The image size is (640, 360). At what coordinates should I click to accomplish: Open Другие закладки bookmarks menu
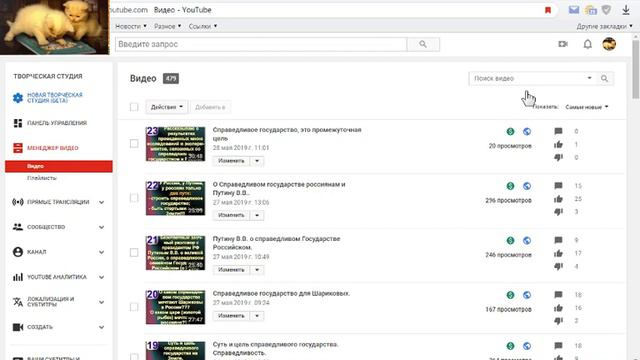(604, 26)
